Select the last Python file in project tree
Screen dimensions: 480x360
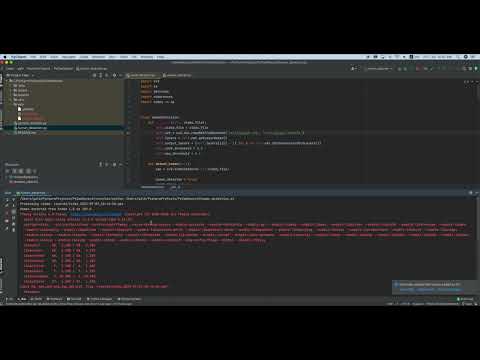(x=25, y=133)
